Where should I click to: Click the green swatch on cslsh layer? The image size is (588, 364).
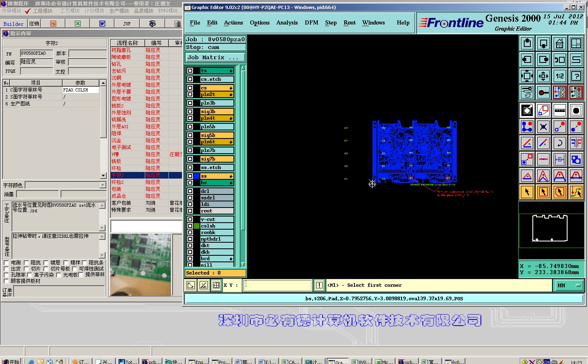[x=197, y=226]
